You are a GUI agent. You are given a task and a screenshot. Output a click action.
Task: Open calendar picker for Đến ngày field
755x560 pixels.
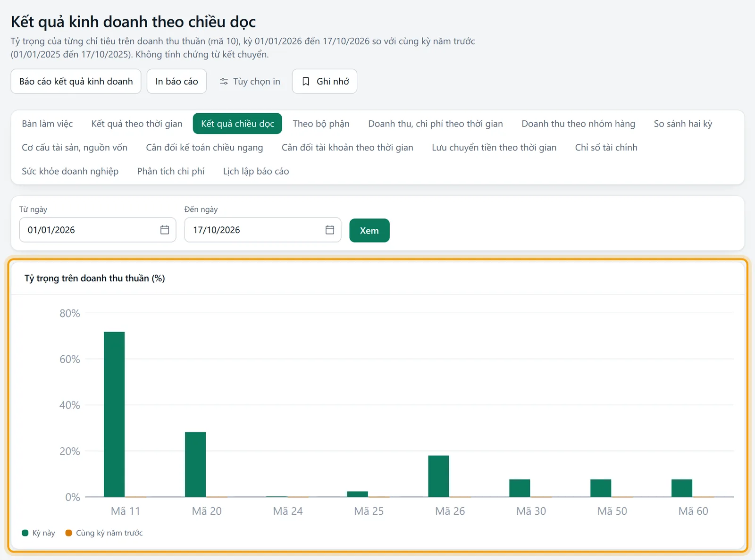(330, 230)
